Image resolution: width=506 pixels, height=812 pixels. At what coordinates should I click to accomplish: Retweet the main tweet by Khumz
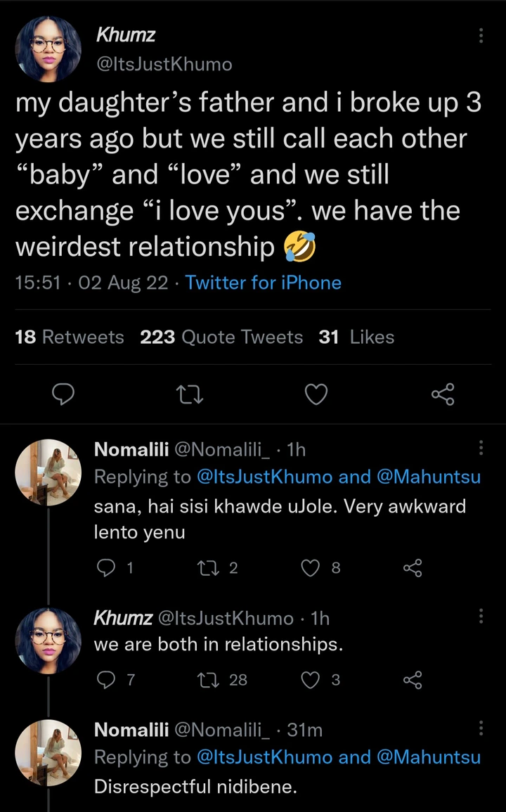tap(190, 395)
